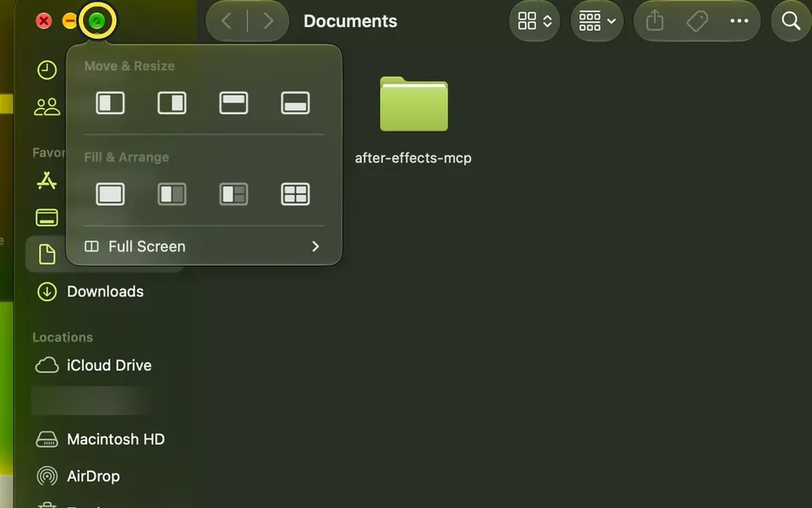Image resolution: width=812 pixels, height=508 pixels.
Task: Open iCloud Drive location
Action: (93, 366)
